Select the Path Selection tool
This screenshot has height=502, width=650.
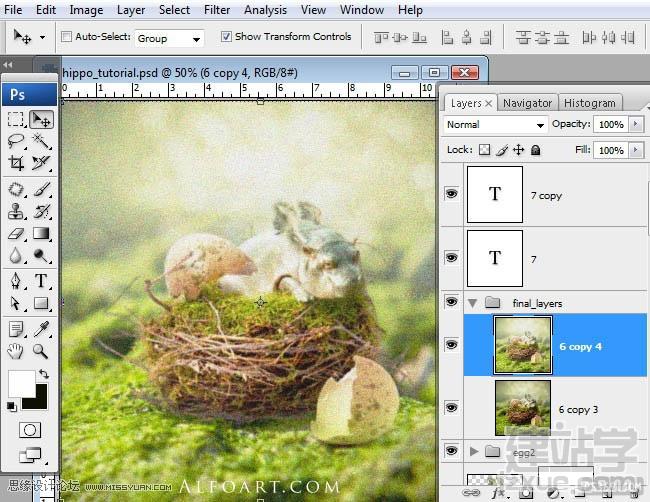16,303
